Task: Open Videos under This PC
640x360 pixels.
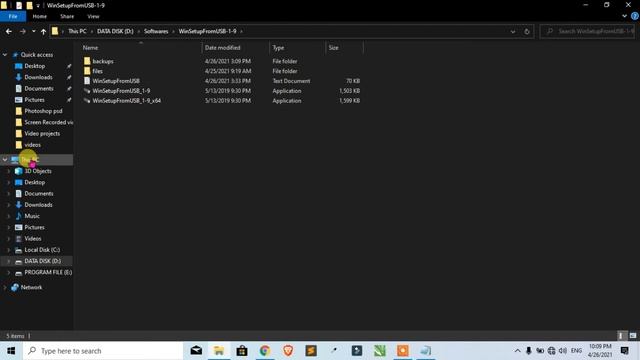Action: 33,238
